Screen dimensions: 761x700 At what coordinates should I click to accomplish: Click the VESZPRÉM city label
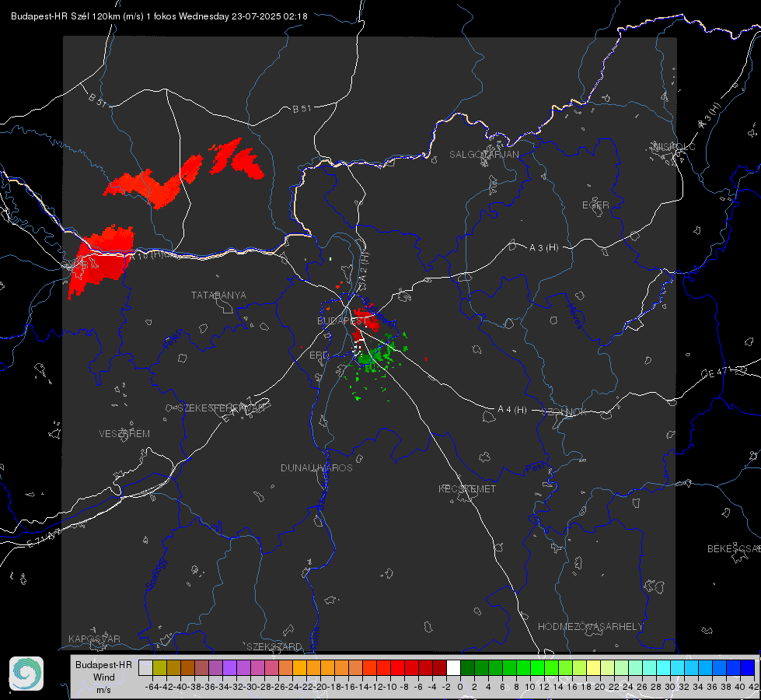[124, 434]
